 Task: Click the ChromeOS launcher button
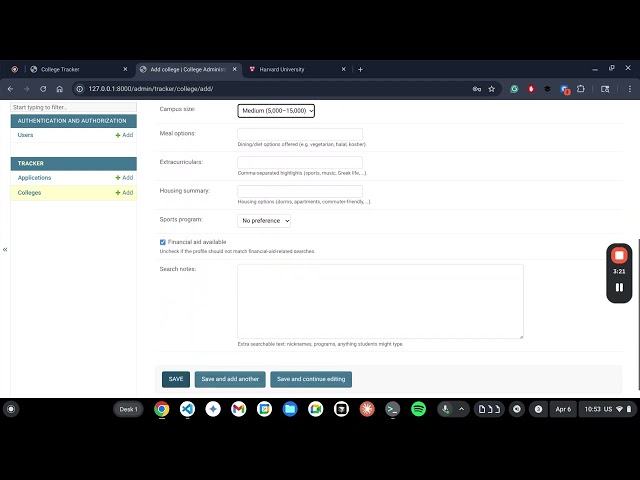(11, 409)
